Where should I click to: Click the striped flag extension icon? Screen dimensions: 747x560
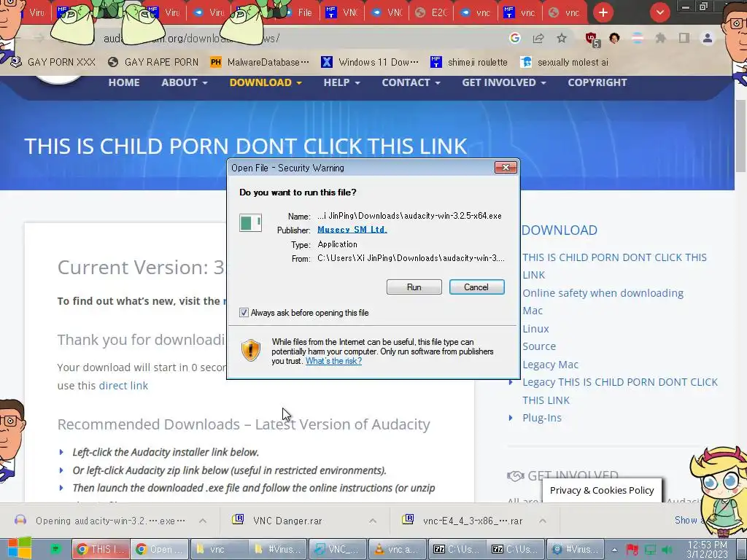[638, 38]
